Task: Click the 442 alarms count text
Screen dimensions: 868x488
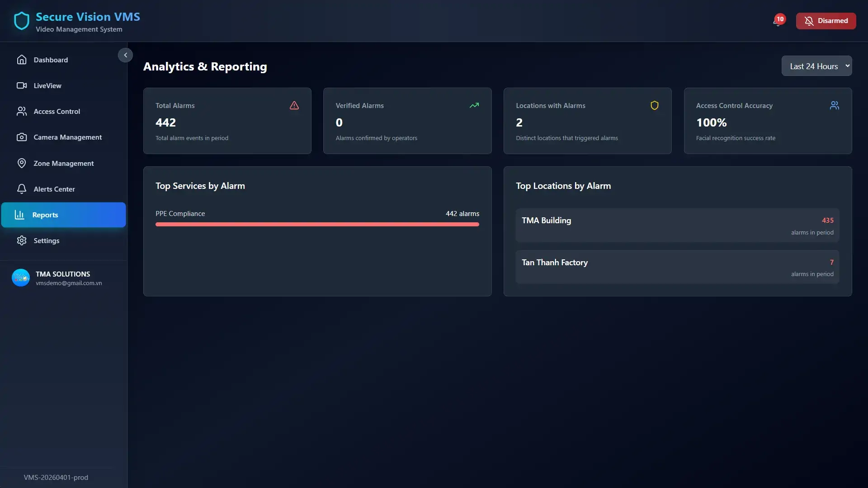Action: coord(462,213)
